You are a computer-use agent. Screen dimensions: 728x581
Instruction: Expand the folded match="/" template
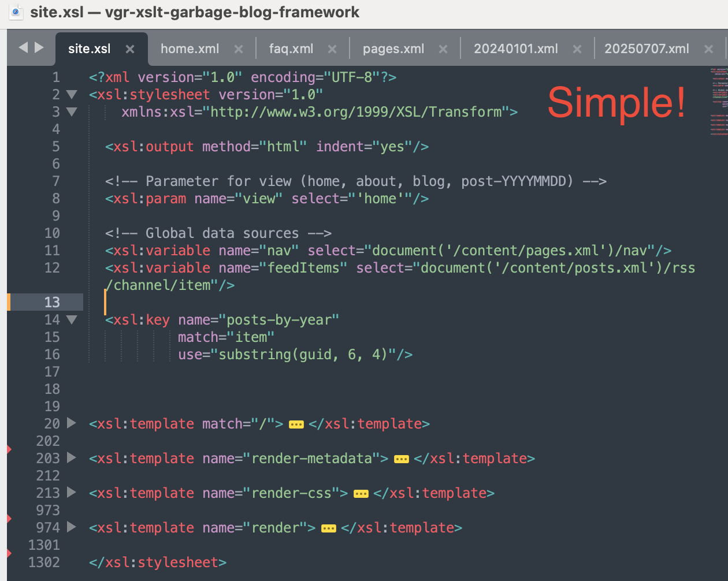click(x=72, y=423)
